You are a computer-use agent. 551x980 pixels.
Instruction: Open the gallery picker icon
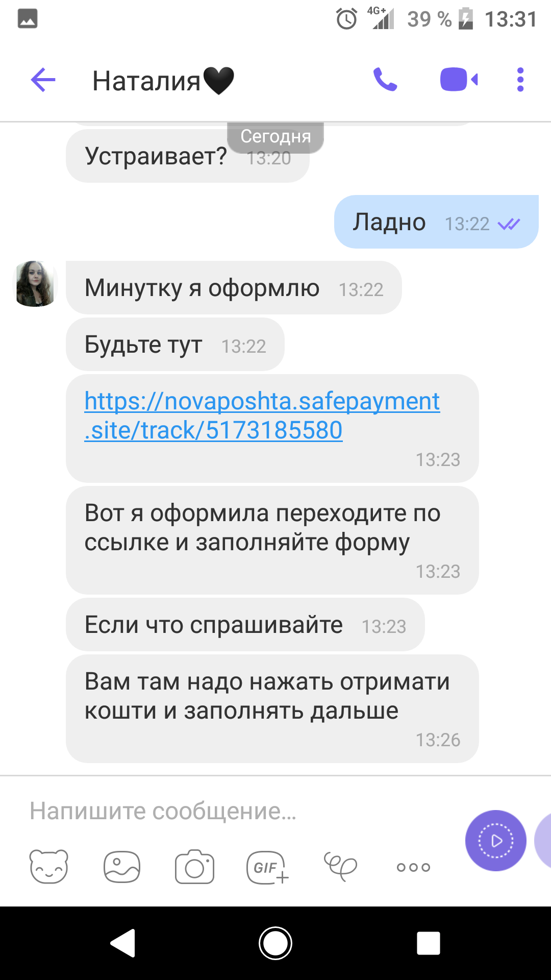click(x=122, y=867)
